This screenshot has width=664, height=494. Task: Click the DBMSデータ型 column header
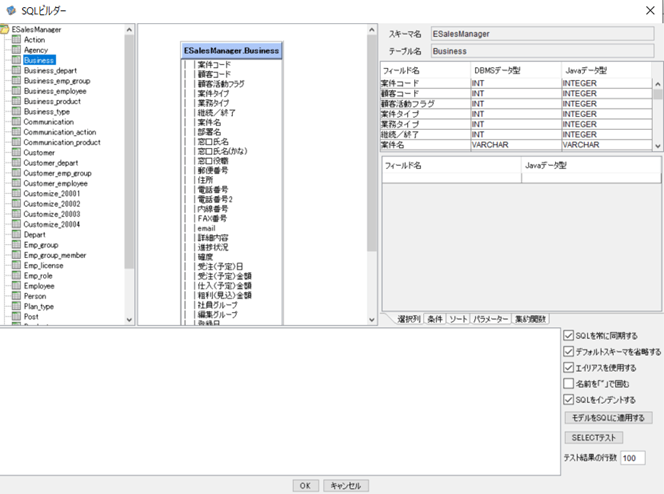tap(516, 70)
